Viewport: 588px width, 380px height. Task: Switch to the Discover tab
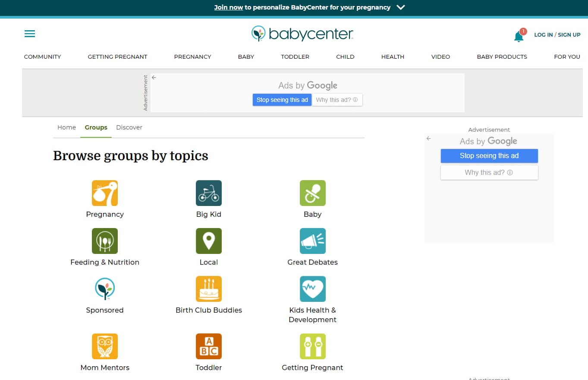129,127
